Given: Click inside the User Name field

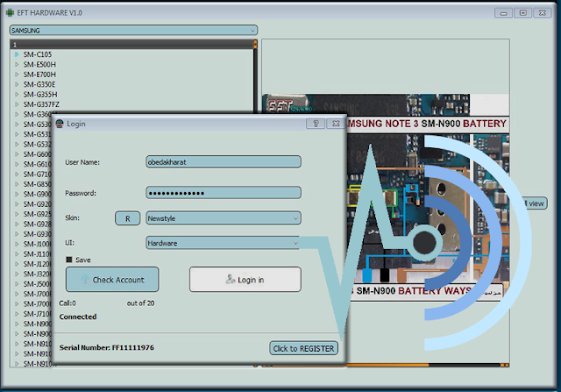Looking at the screenshot, I should [224, 162].
